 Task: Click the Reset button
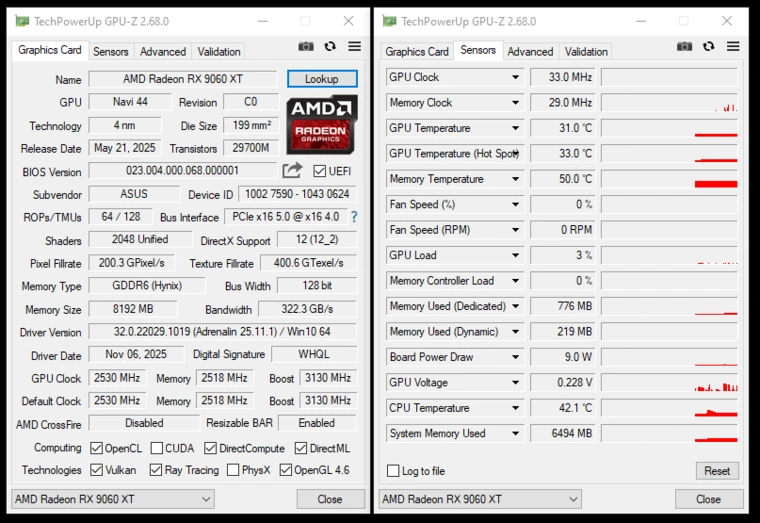pyautogui.click(x=717, y=471)
